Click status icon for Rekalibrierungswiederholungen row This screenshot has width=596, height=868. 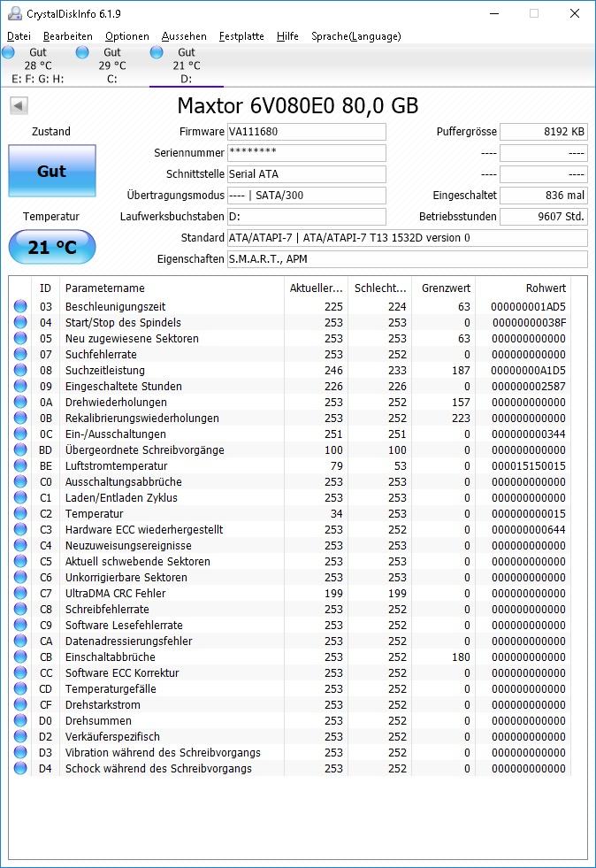pos(20,418)
